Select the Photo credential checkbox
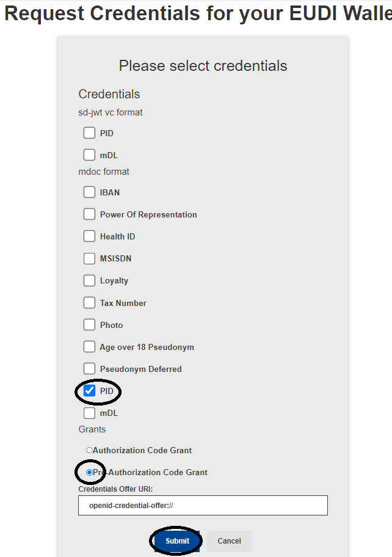The image size is (392, 557). pos(90,325)
